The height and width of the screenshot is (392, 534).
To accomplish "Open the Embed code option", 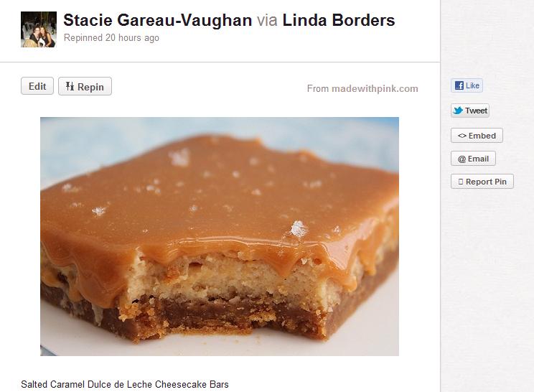I will click(477, 136).
